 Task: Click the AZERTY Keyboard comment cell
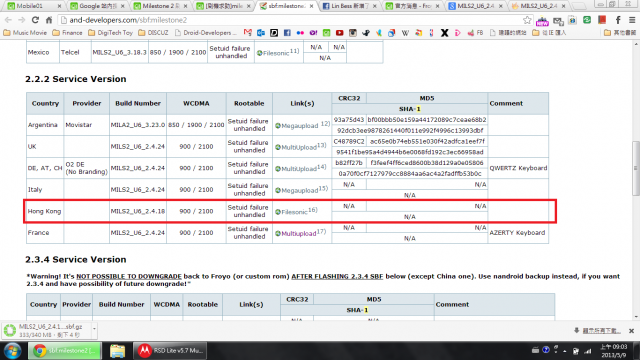coord(518,233)
